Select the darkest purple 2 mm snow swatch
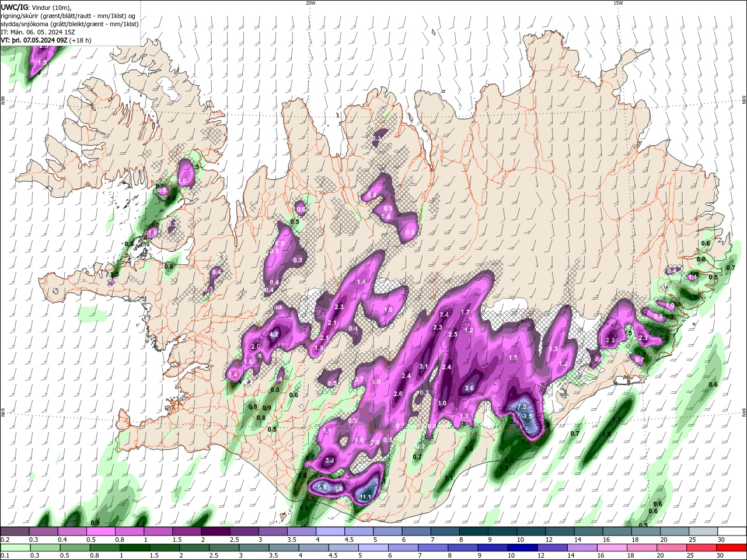The width and height of the screenshot is (747, 560). pyautogui.click(x=215, y=531)
